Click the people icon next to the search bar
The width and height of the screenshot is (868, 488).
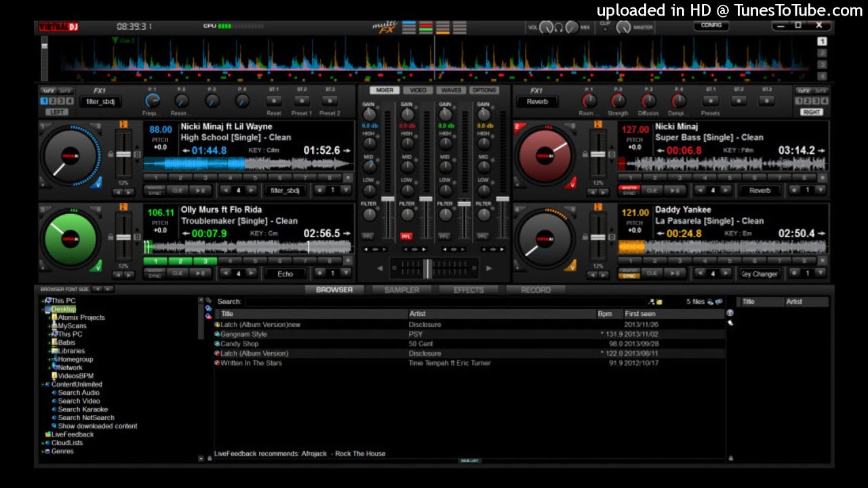[x=652, y=302]
